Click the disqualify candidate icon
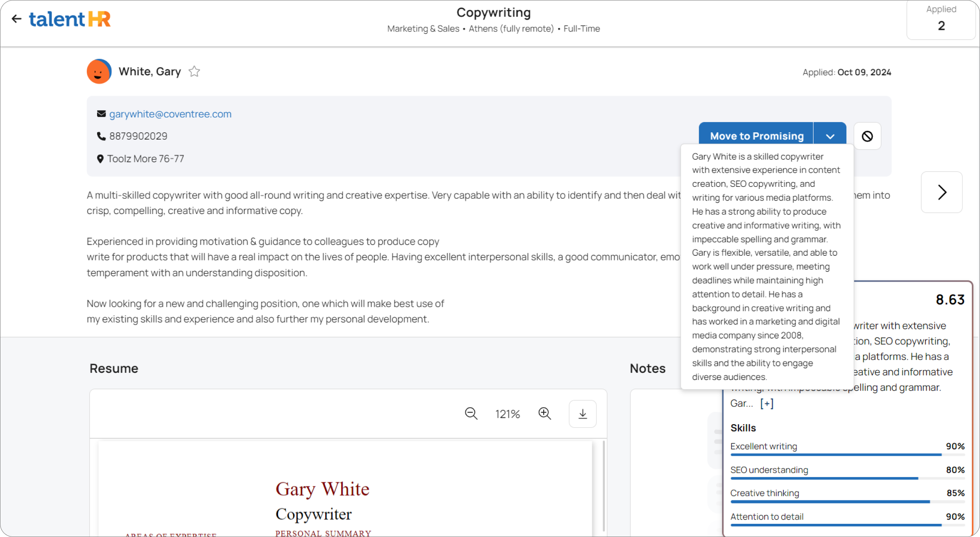 point(867,136)
